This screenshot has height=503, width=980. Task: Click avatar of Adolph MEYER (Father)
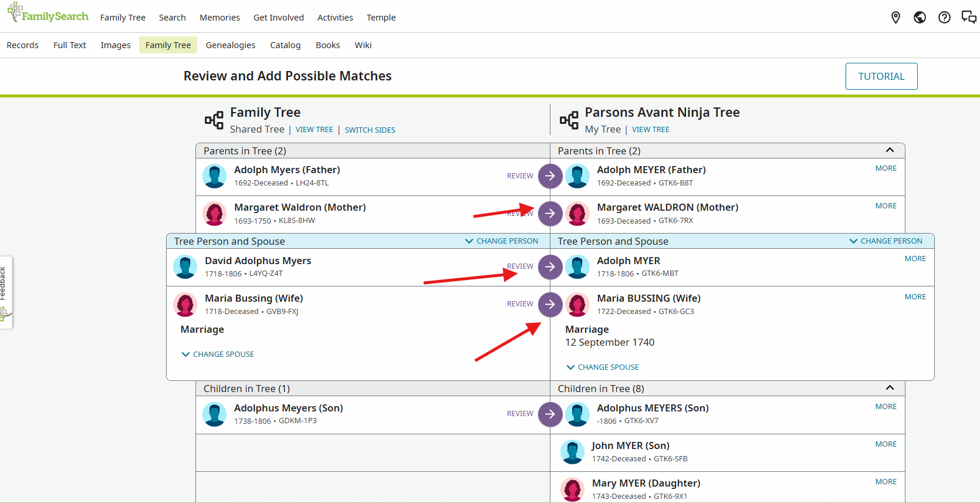577,176
